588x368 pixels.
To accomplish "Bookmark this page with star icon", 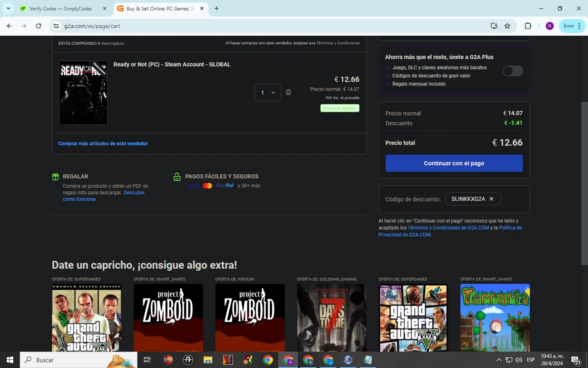I will pos(507,26).
